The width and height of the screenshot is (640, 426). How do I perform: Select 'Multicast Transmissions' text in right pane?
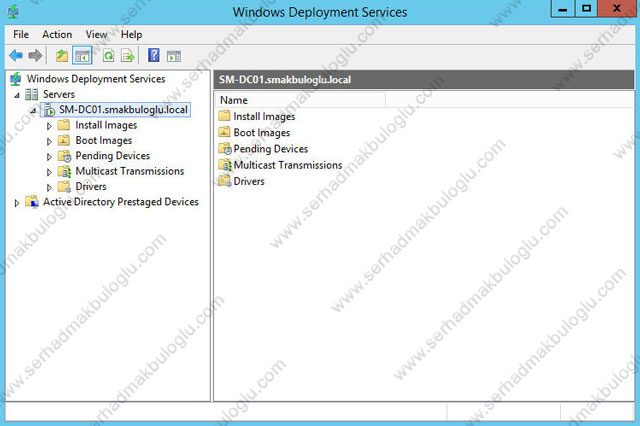coord(288,165)
